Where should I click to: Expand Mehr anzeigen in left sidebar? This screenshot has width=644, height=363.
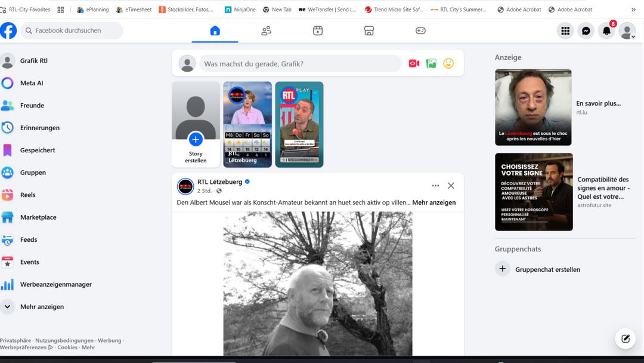42,307
